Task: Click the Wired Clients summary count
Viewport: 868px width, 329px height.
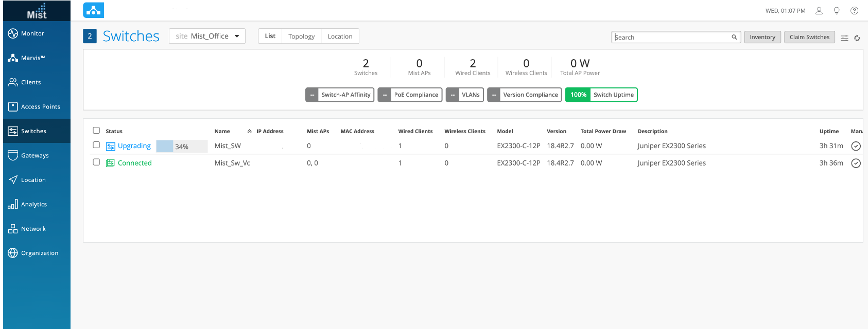Action: coord(473,67)
